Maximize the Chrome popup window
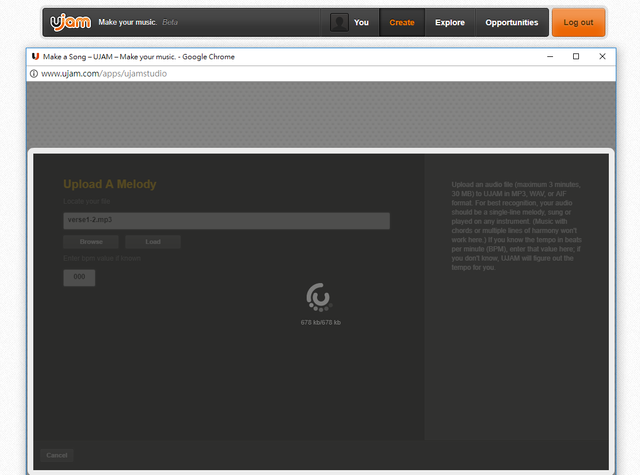This screenshot has height=475, width=640. (x=576, y=56)
